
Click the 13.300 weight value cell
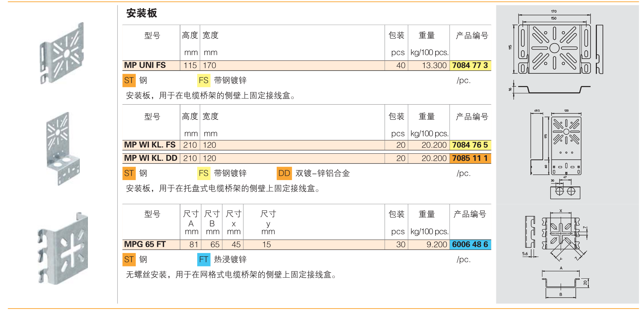click(x=434, y=66)
